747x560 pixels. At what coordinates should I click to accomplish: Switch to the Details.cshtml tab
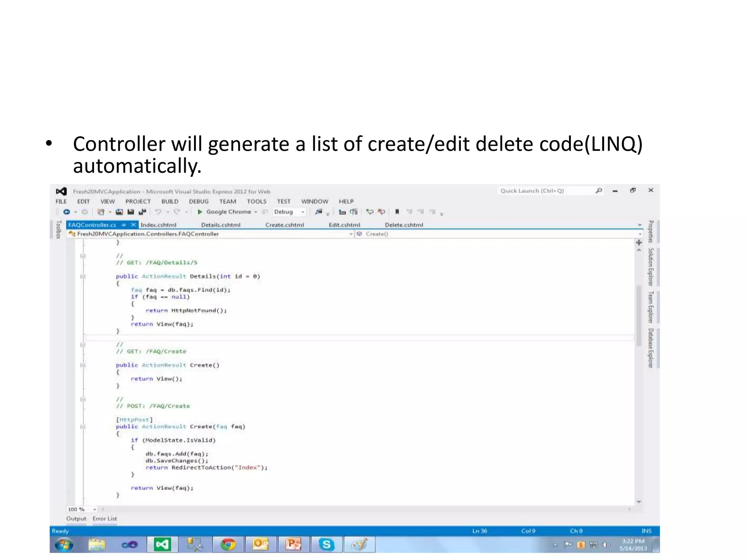[221, 225]
